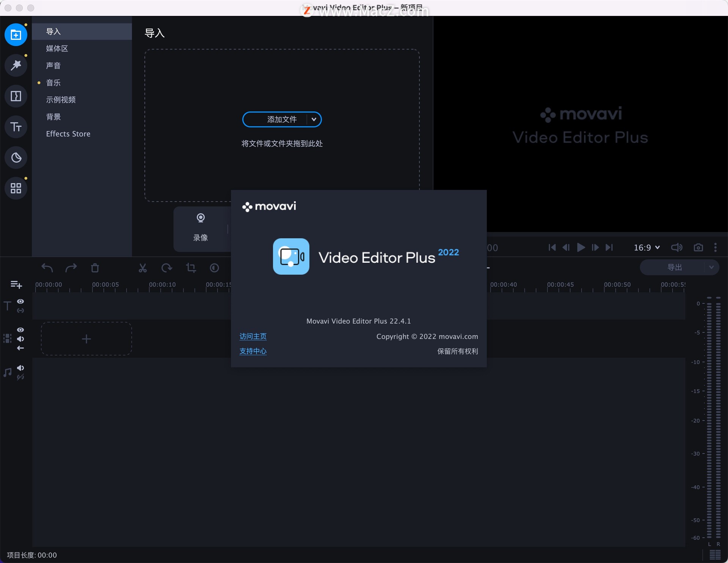
Task: Click the Add track icon
Action: point(16,284)
